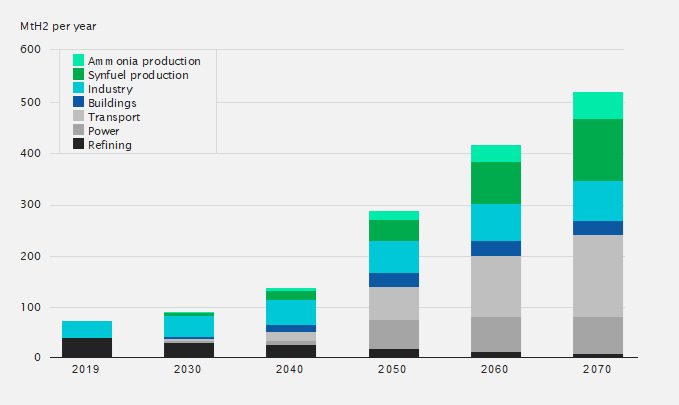Click the dark green Synfuel segment in 2070 bar
Image resolution: width=679 pixels, height=405 pixels.
[598, 150]
